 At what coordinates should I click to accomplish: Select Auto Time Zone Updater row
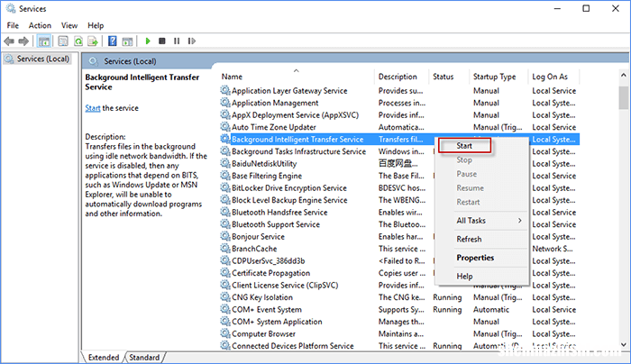pyautogui.click(x=399, y=127)
